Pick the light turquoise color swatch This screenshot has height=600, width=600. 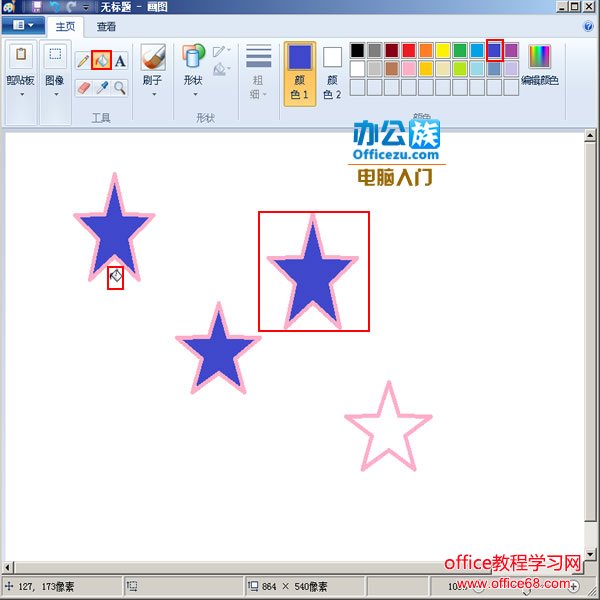[x=477, y=69]
